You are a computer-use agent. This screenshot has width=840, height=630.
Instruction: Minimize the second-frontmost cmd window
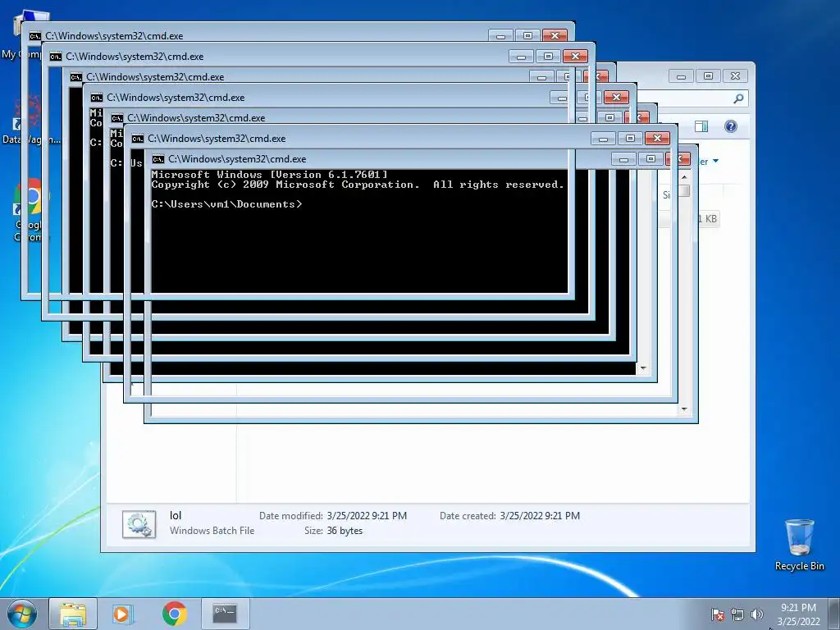pyautogui.click(x=603, y=139)
